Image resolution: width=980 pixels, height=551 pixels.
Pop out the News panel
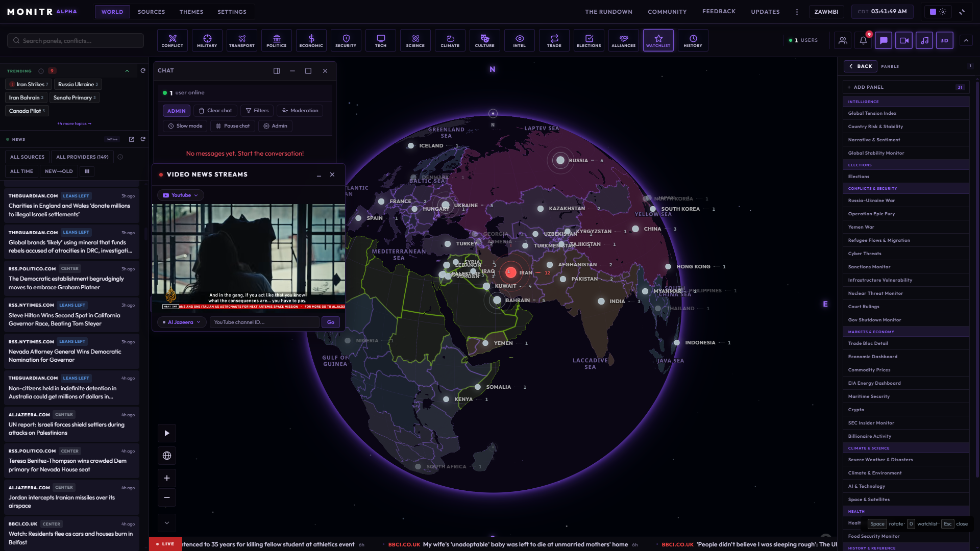(x=132, y=139)
